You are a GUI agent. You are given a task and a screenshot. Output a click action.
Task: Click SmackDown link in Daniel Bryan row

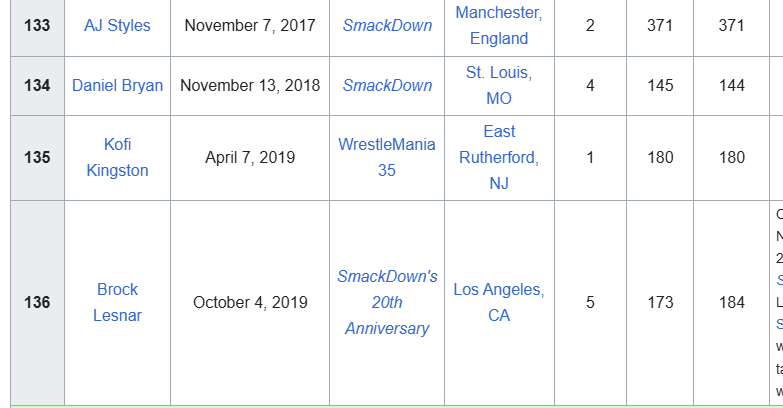coord(387,85)
